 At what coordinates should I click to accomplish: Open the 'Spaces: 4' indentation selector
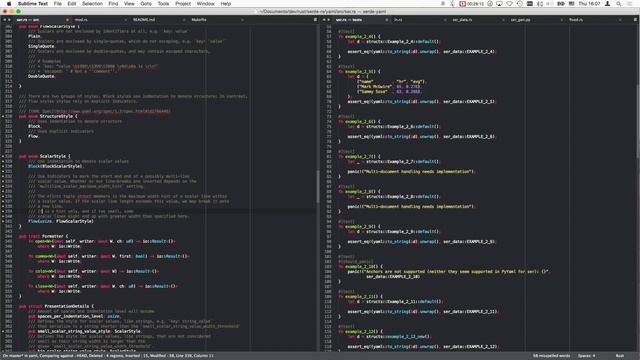pos(586,356)
